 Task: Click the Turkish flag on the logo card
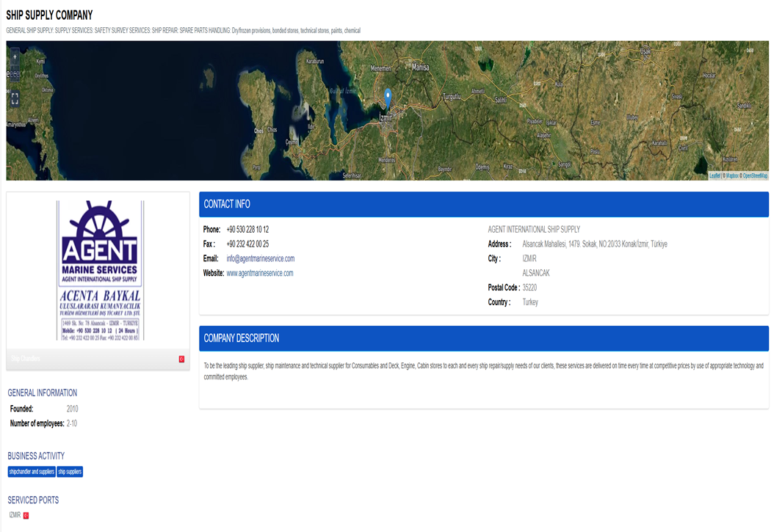[x=181, y=359]
